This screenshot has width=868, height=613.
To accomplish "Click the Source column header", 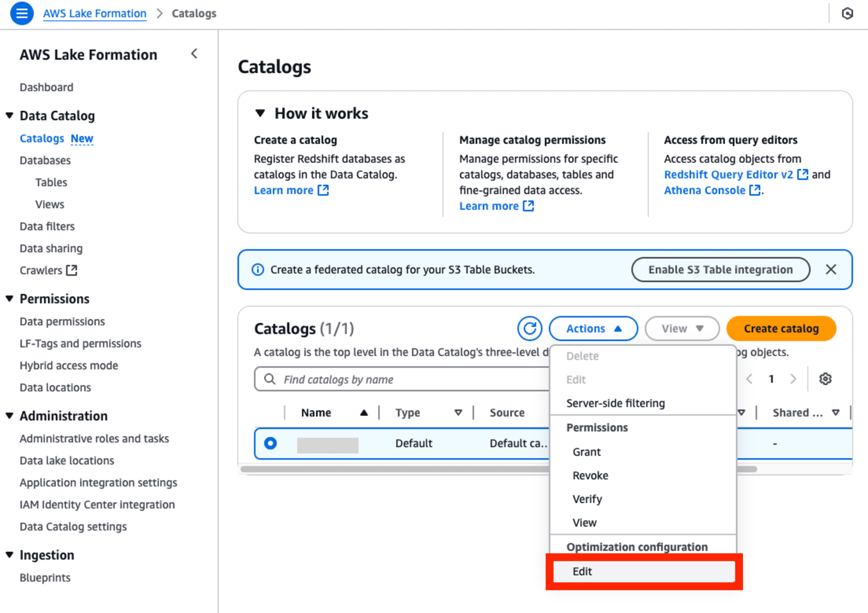I will pos(507,413).
